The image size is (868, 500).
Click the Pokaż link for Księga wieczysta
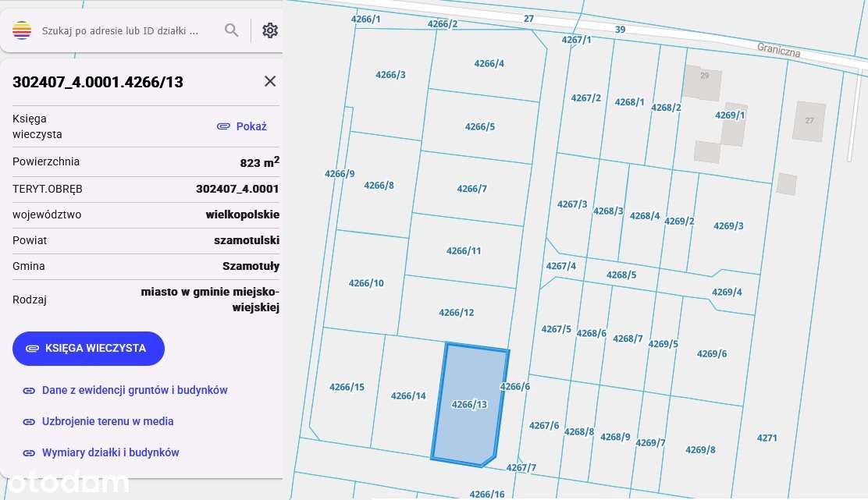[251, 126]
